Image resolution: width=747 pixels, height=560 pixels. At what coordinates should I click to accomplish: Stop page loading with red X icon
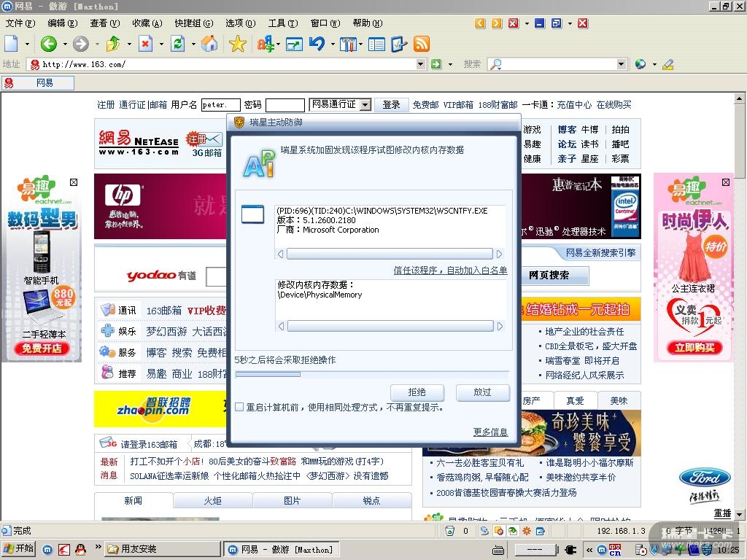[x=146, y=44]
